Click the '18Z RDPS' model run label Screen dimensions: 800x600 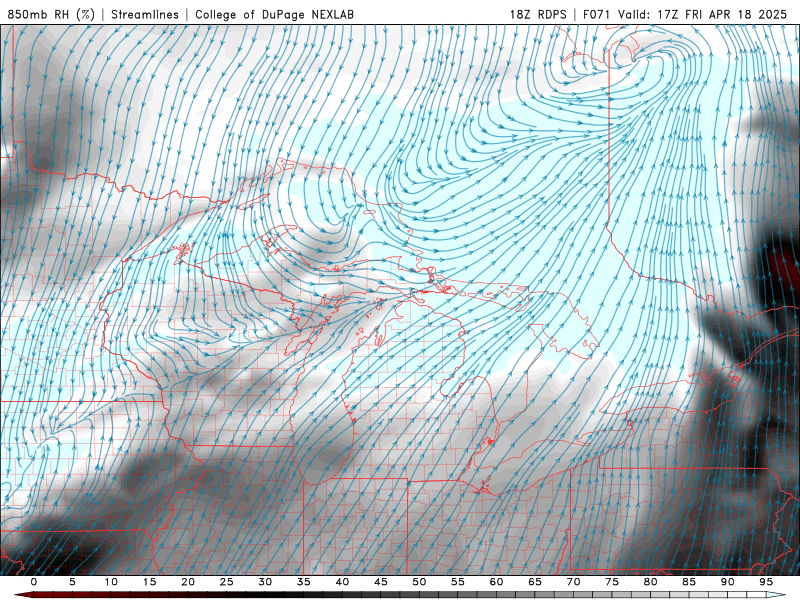pos(538,14)
